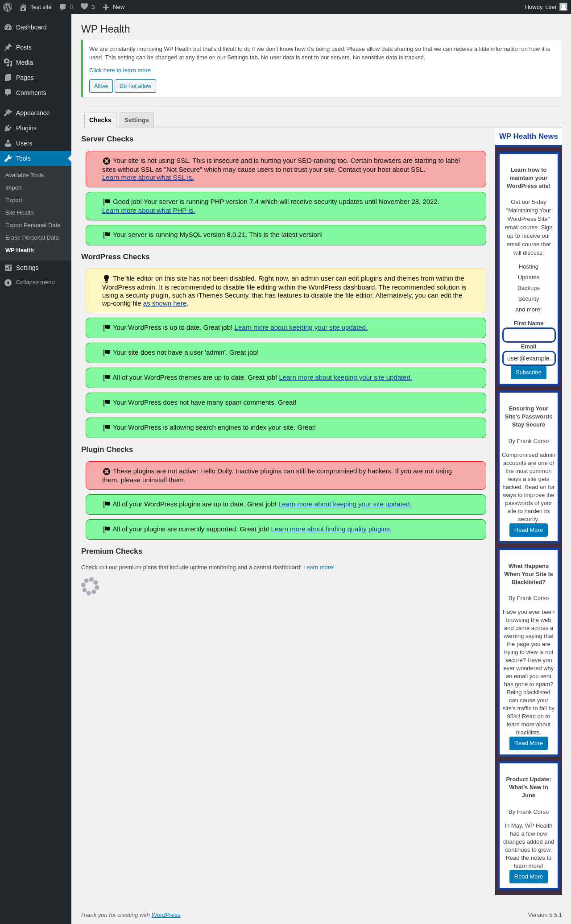Click the Subscribe button

(x=529, y=373)
